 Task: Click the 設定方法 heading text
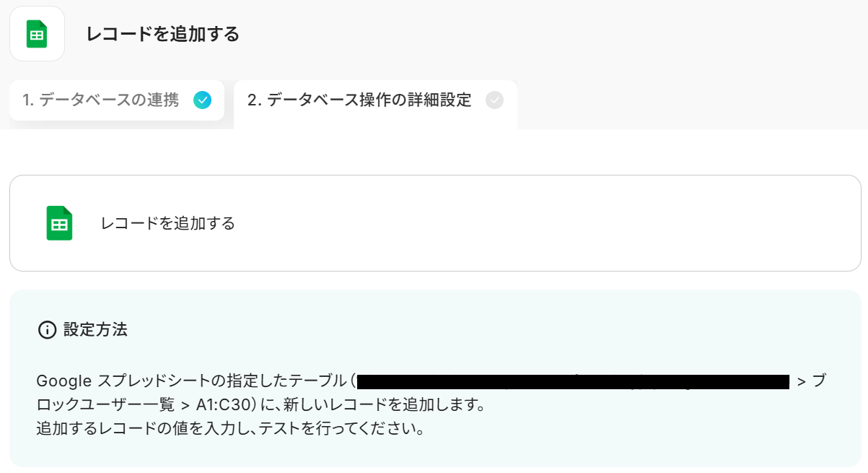95,330
